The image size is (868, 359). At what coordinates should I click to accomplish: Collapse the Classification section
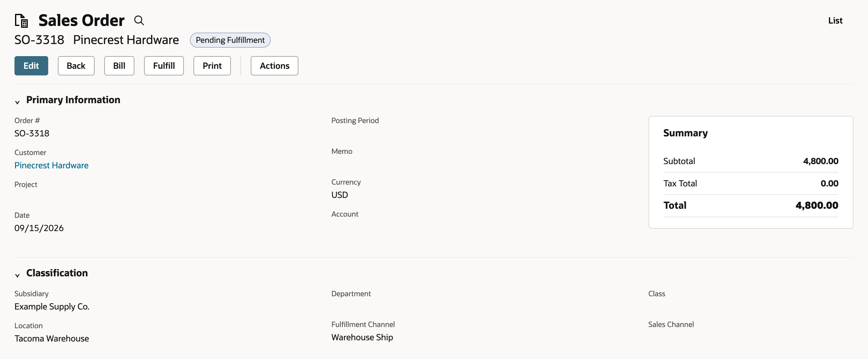(x=17, y=275)
